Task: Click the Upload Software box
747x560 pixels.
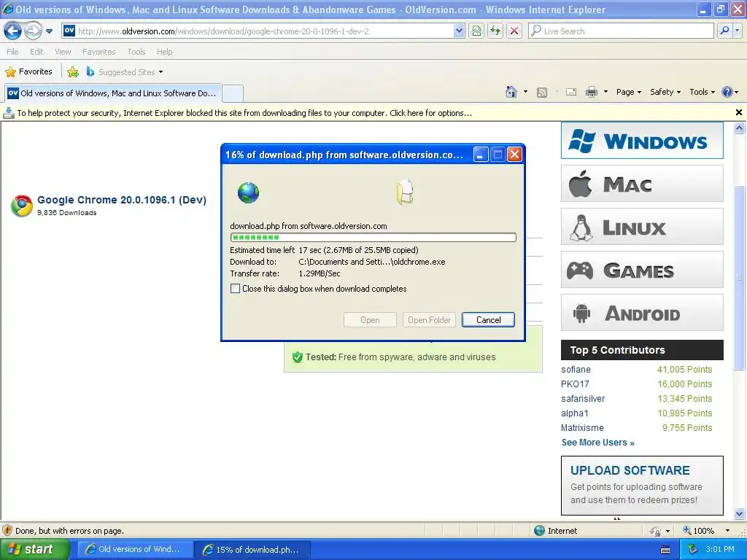Action: (x=642, y=486)
